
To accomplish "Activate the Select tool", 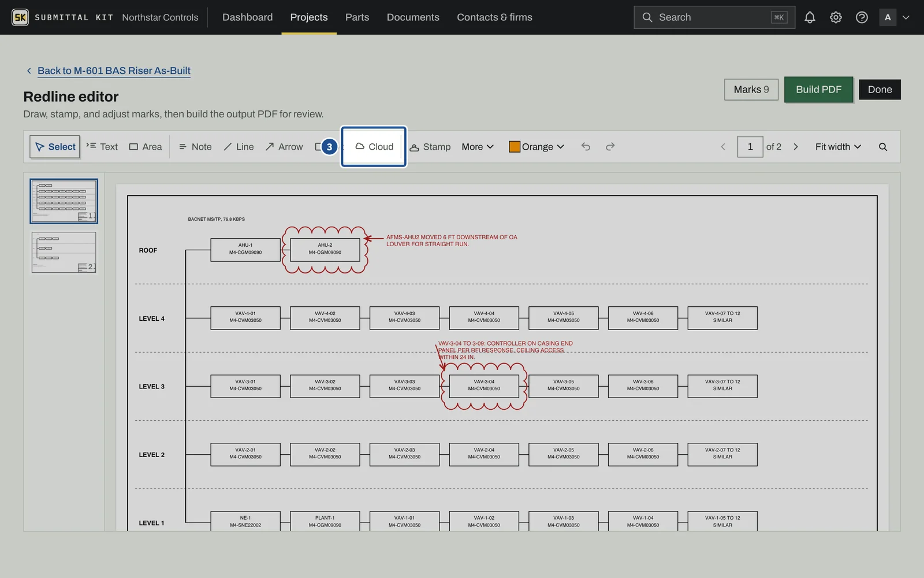I will 55,147.
